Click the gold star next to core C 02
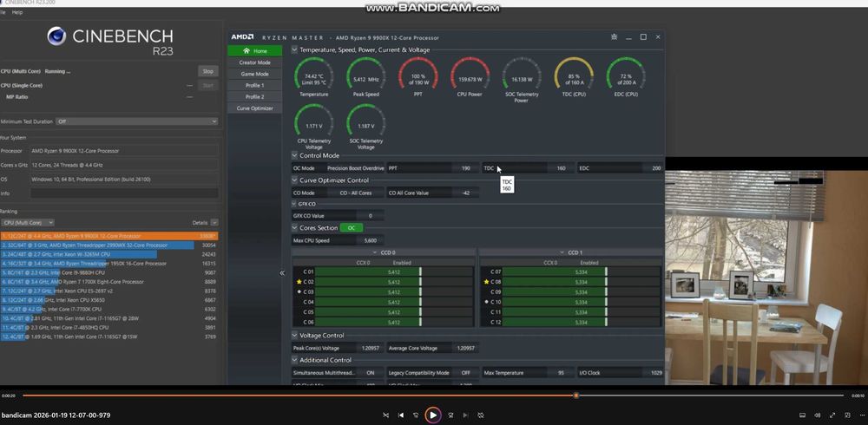 coord(299,282)
